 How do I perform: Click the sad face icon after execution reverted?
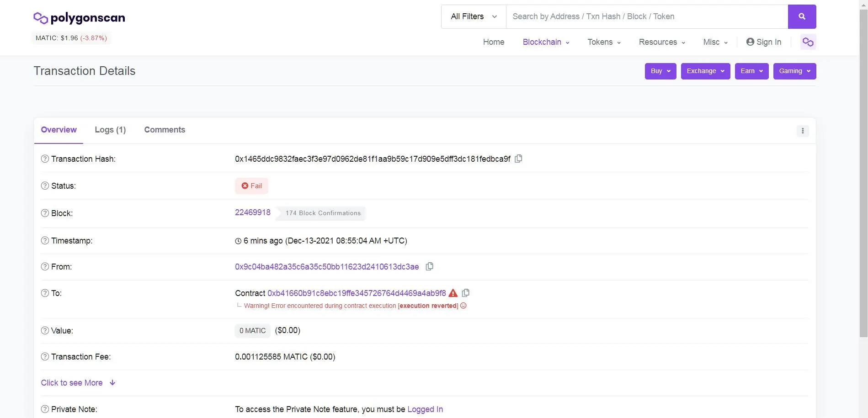(x=463, y=306)
